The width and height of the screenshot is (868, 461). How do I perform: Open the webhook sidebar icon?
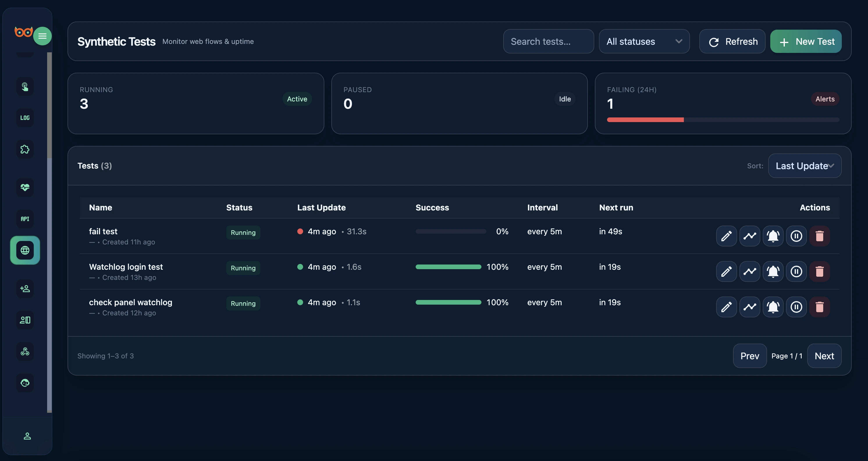pos(25,351)
